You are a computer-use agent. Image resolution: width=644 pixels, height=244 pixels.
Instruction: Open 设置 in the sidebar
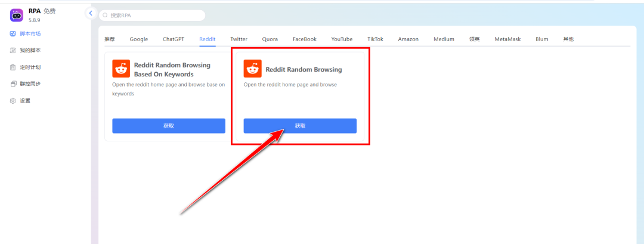[26, 101]
